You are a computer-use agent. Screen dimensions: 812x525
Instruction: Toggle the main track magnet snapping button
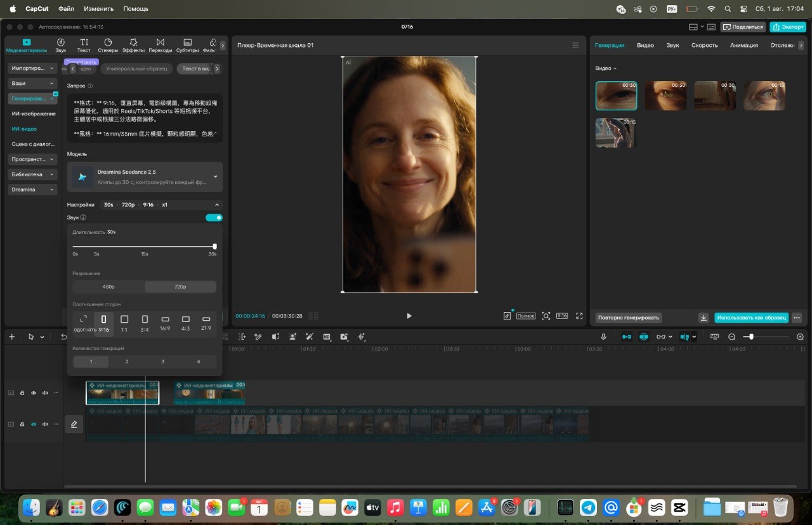click(627, 337)
